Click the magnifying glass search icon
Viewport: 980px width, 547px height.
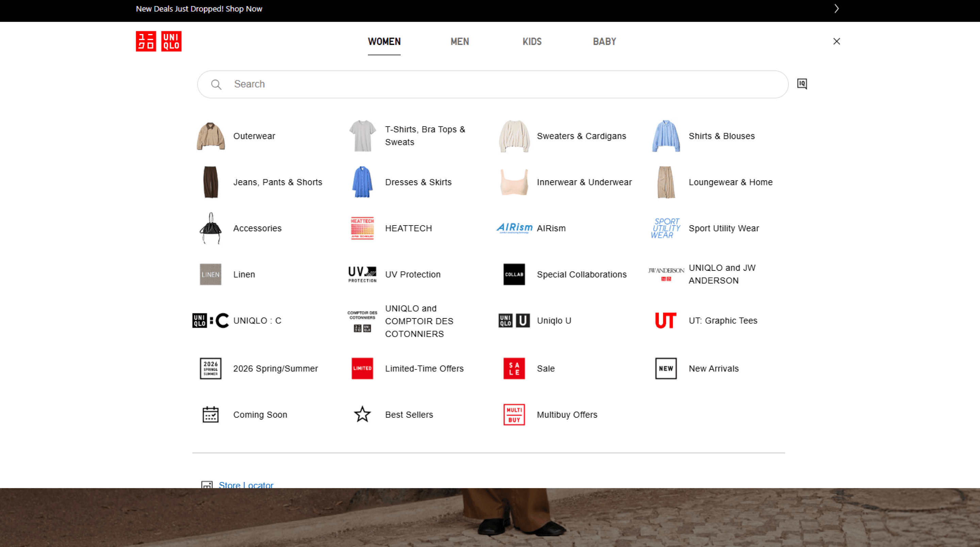pos(216,84)
